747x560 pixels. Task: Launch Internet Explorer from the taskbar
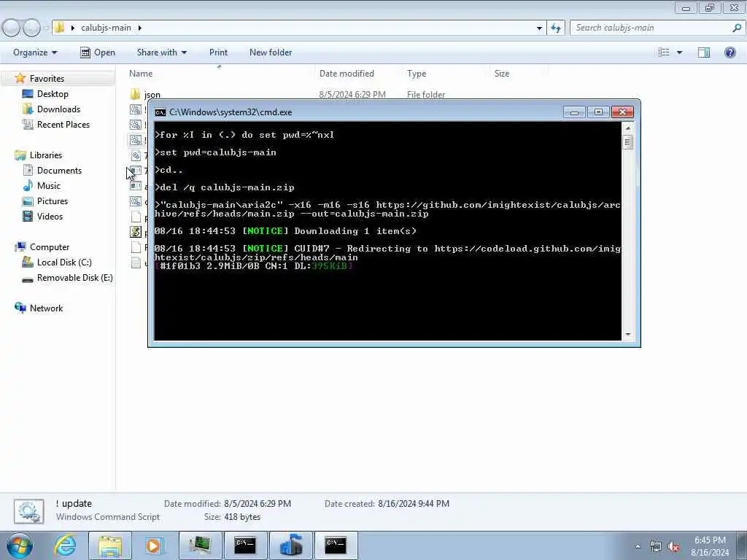pyautogui.click(x=65, y=545)
